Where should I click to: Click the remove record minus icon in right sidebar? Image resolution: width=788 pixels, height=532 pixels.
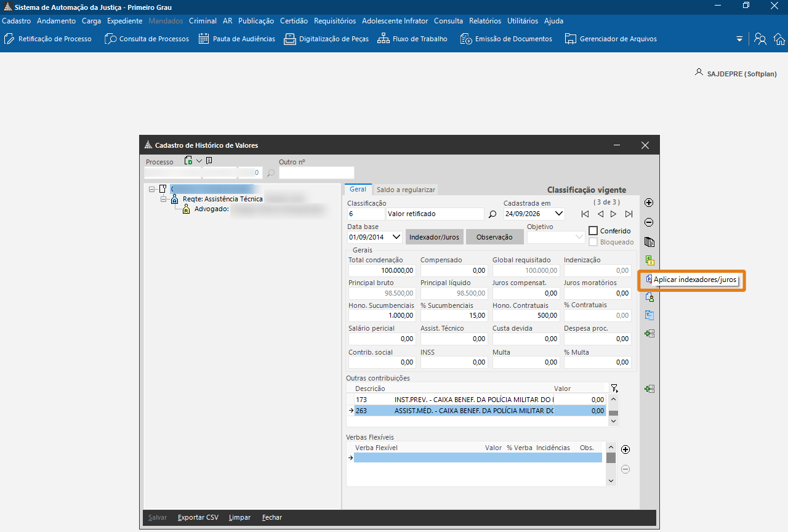(649, 222)
